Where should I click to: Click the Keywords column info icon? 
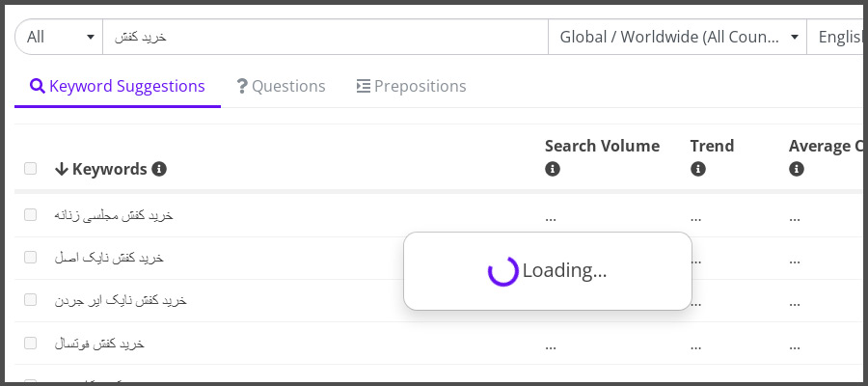tap(159, 169)
